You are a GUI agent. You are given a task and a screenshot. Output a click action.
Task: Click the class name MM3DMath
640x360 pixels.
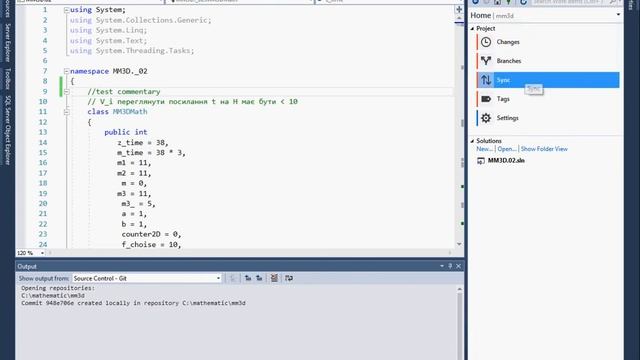pyautogui.click(x=130, y=112)
